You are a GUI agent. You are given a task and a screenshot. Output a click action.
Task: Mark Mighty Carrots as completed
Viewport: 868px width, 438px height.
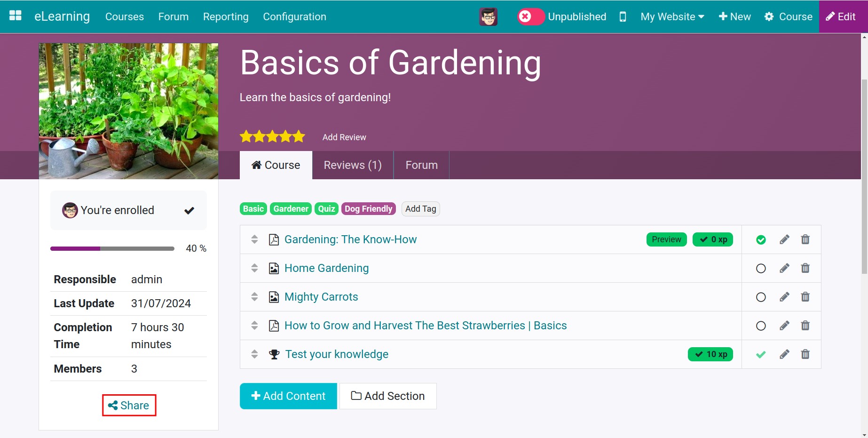(x=761, y=297)
